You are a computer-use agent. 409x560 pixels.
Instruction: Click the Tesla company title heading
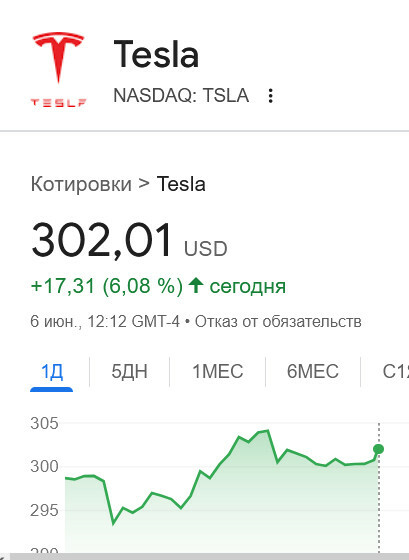pos(156,54)
